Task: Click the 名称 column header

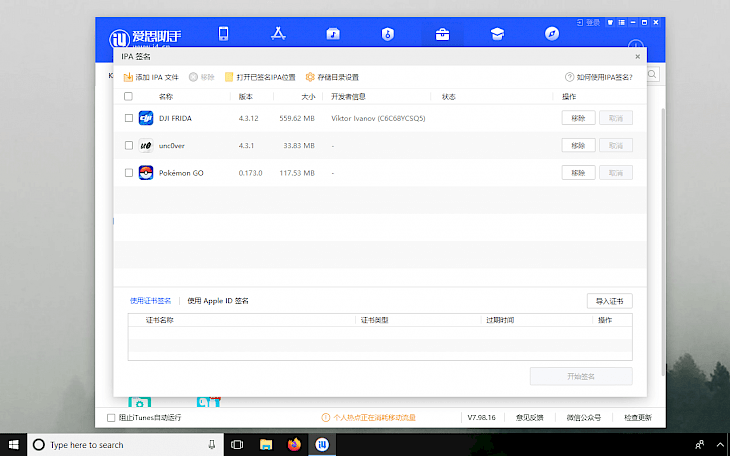Action: (166, 96)
